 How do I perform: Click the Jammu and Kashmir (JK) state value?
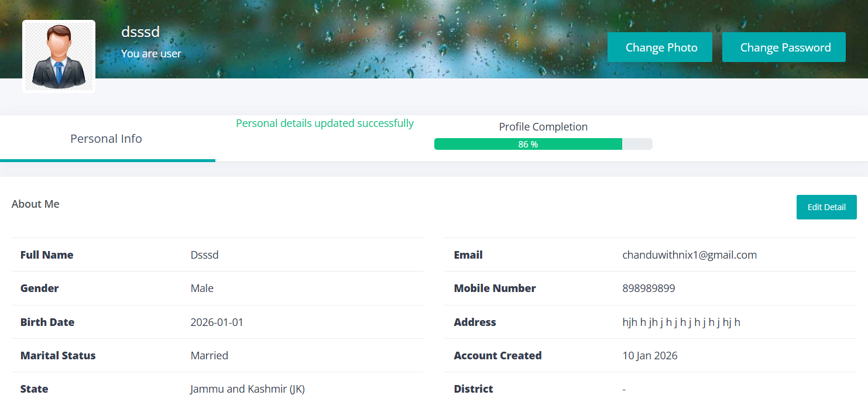248,389
